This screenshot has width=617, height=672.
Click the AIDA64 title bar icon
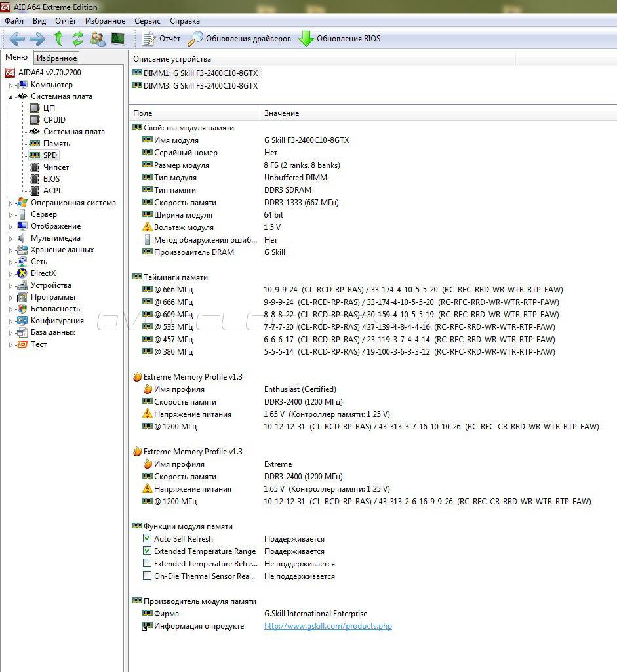tap(5, 7)
